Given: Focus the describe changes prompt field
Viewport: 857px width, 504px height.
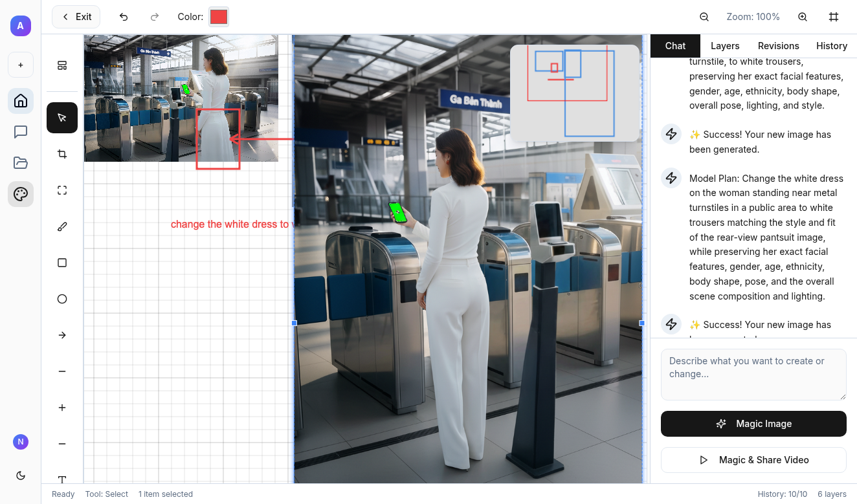Looking at the screenshot, I should click(753, 375).
